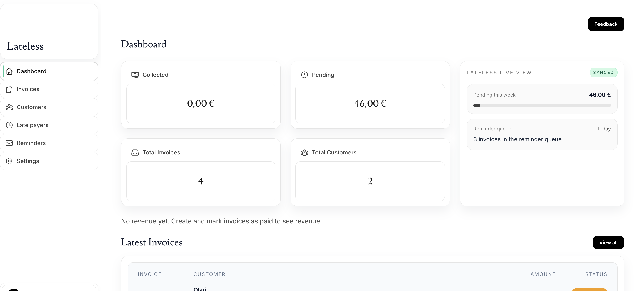Viewport: 644px width, 291px height.
Task: Click the Reminders envelope icon
Action: click(x=9, y=143)
